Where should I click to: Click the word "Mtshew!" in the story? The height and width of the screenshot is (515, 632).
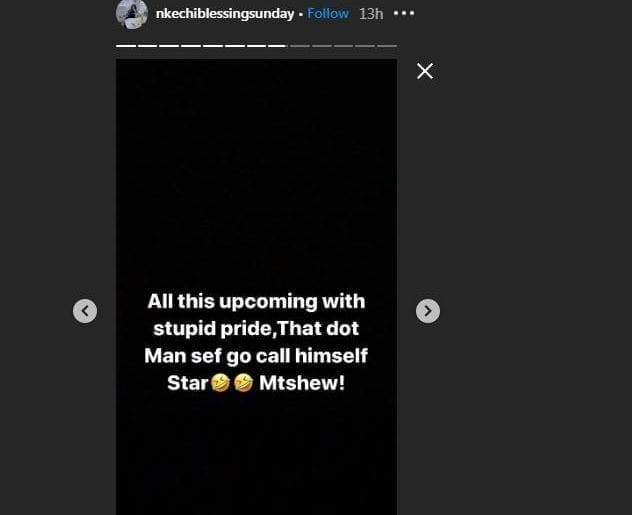coord(301,383)
